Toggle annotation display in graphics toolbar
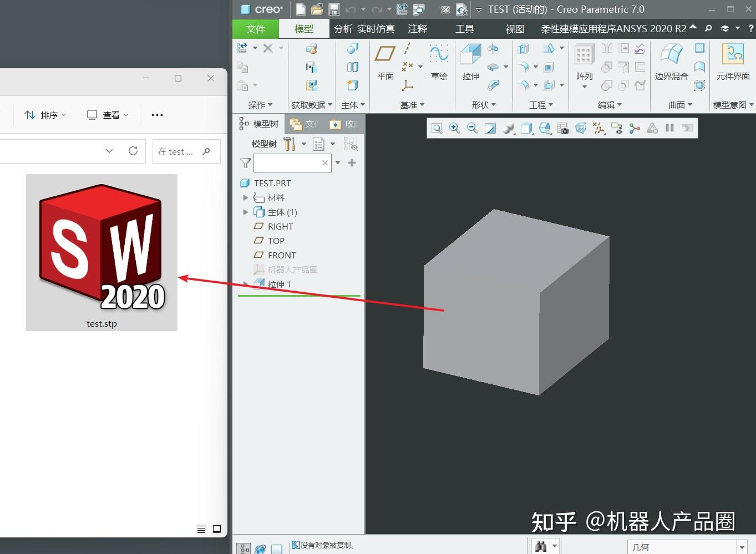756x554 pixels. point(617,128)
